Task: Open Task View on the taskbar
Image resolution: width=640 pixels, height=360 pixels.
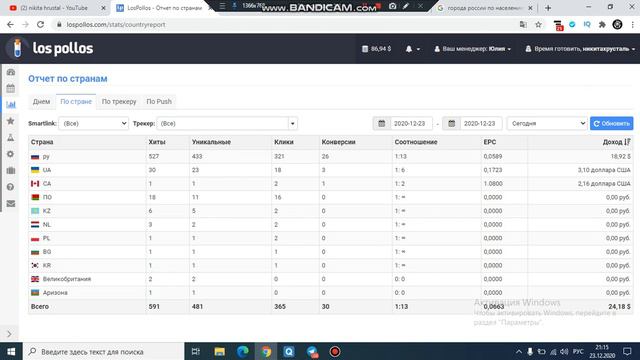Action: (x=196, y=351)
